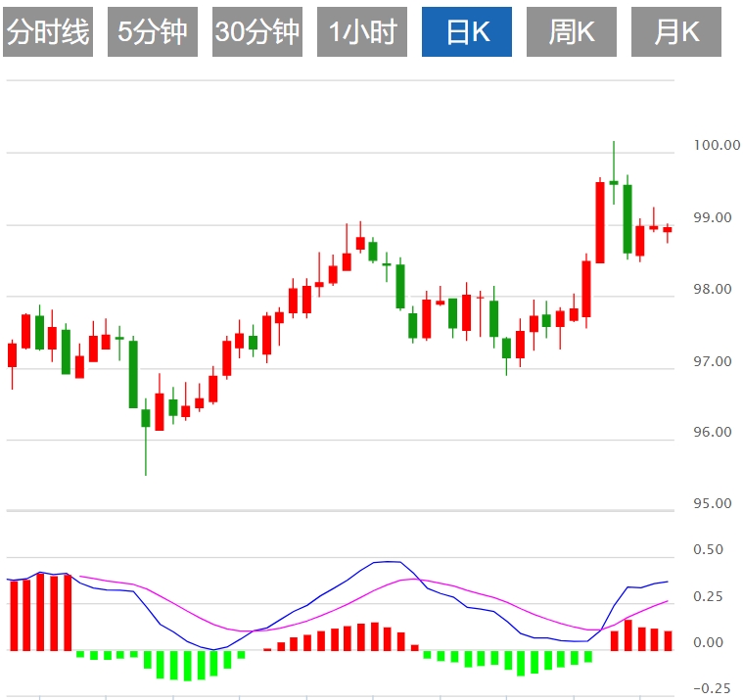The width and height of the screenshot is (743, 700).
Task: Select the 5分钟 interval tab
Action: [153, 31]
